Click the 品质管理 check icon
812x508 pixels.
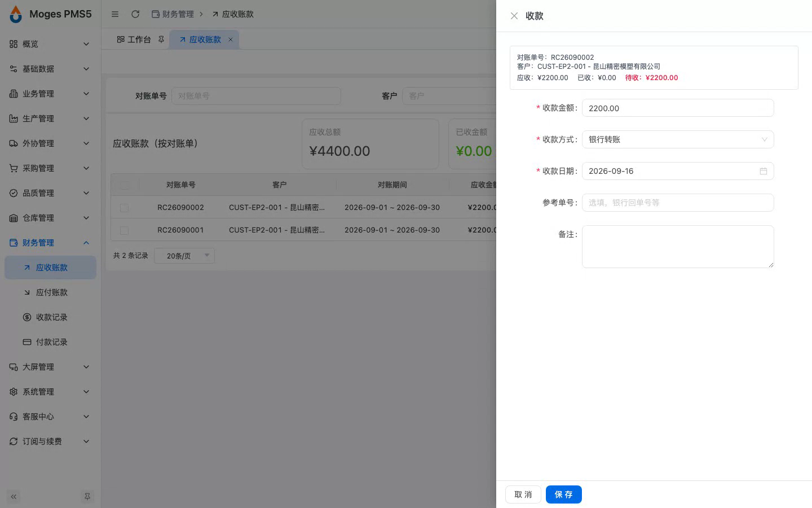coord(14,193)
